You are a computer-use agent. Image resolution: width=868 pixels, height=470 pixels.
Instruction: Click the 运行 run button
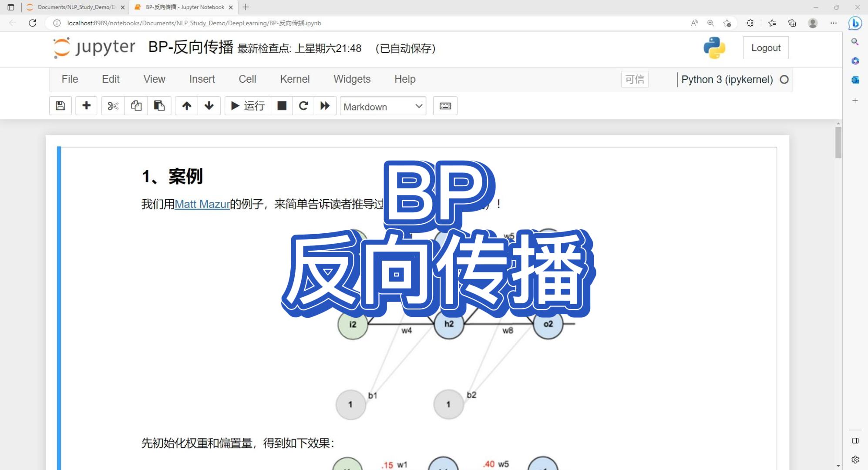coord(248,106)
